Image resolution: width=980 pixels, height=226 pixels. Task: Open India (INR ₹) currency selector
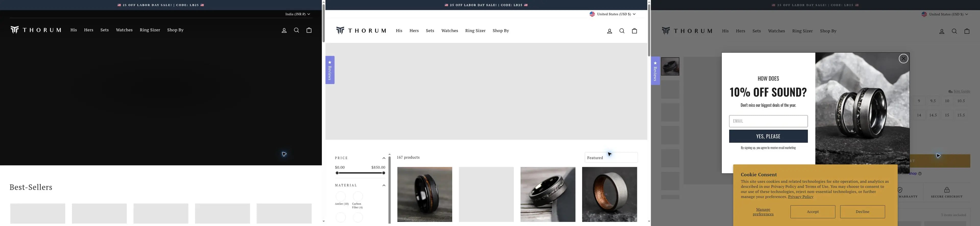click(298, 14)
